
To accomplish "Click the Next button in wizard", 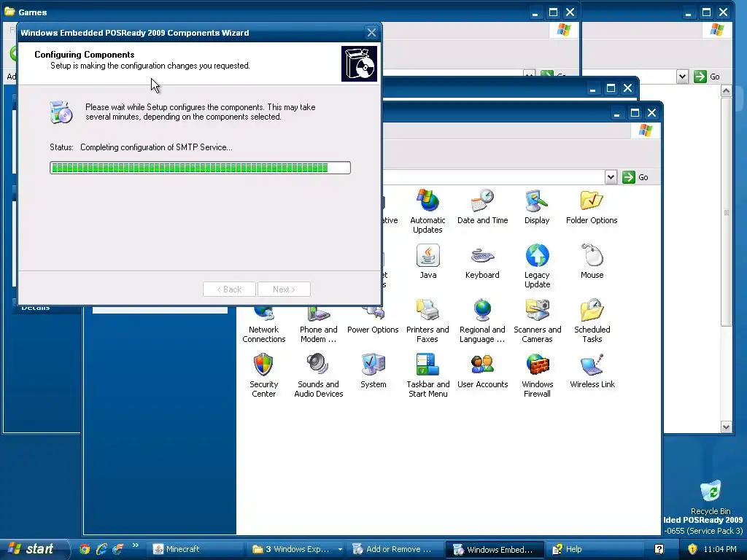I will [x=284, y=289].
